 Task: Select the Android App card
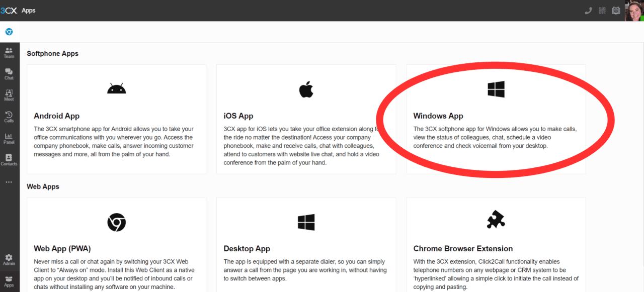117,119
